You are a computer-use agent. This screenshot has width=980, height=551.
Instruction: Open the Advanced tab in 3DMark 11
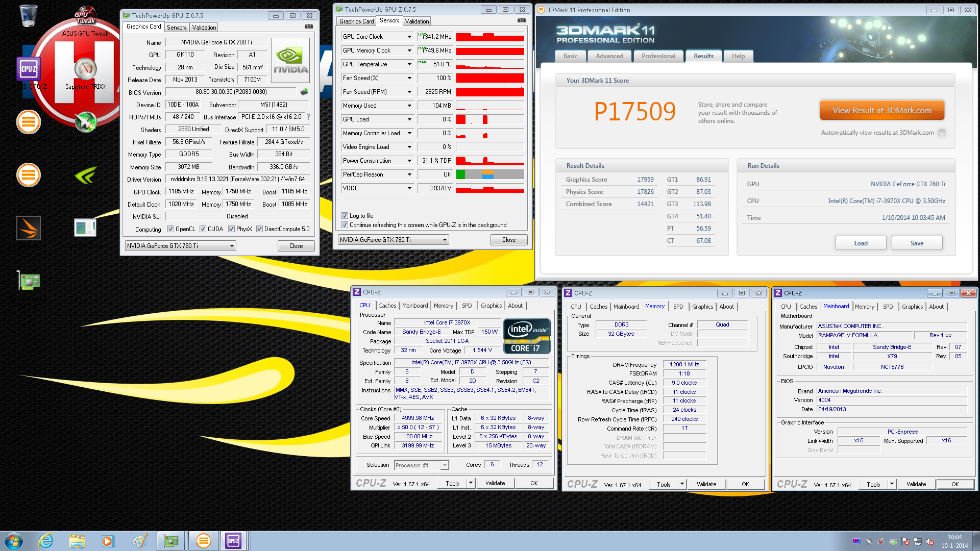click(609, 56)
